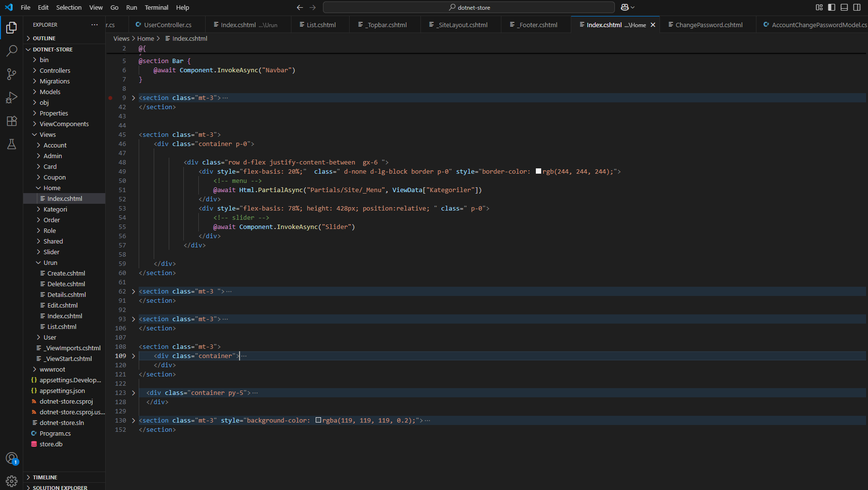Click line number 48 in gutter
This screenshot has height=490, width=868.
pos(122,163)
